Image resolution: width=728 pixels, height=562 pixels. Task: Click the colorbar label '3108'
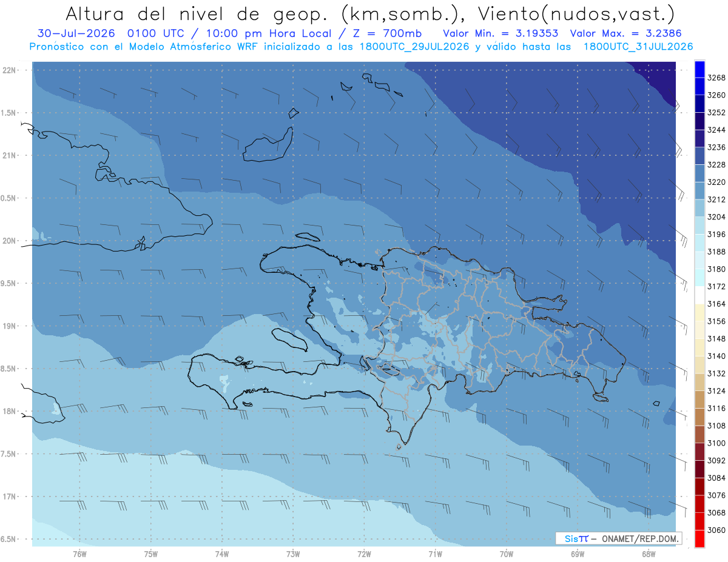coord(716,426)
